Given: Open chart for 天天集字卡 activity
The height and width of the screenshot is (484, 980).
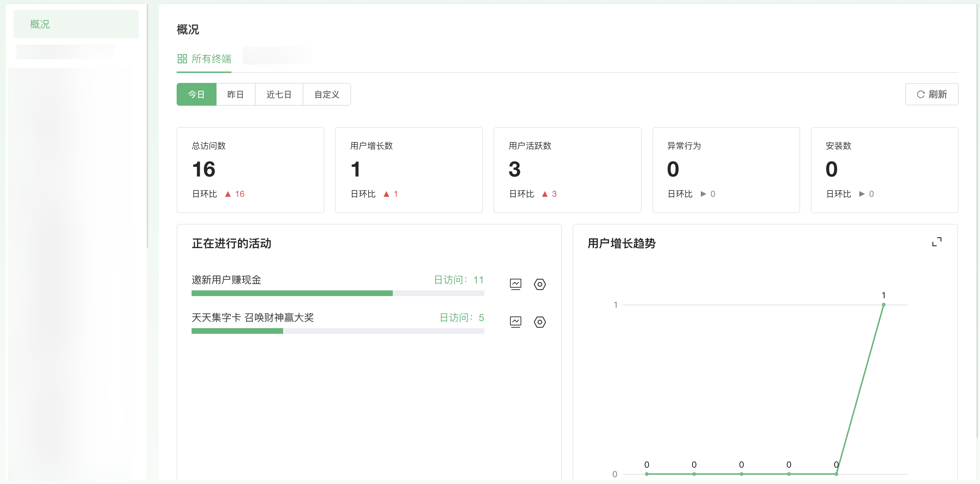Looking at the screenshot, I should tap(515, 322).
